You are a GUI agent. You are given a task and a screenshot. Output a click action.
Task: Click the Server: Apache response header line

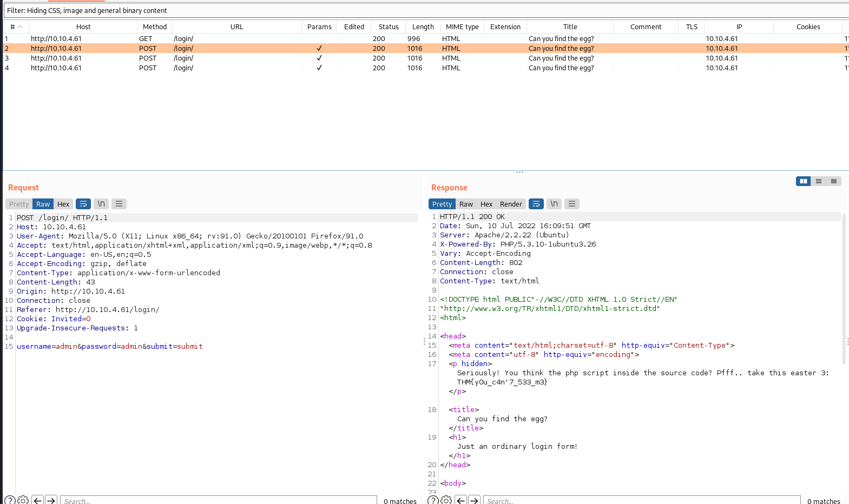(x=504, y=235)
